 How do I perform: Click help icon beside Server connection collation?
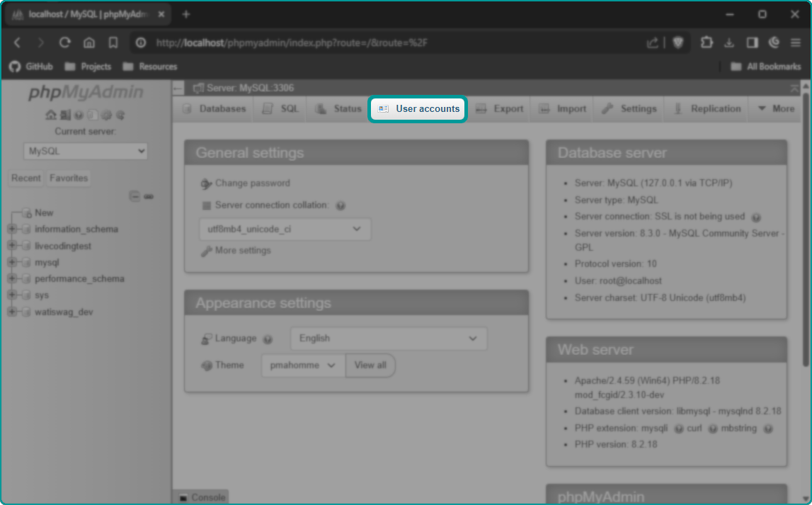(x=341, y=205)
